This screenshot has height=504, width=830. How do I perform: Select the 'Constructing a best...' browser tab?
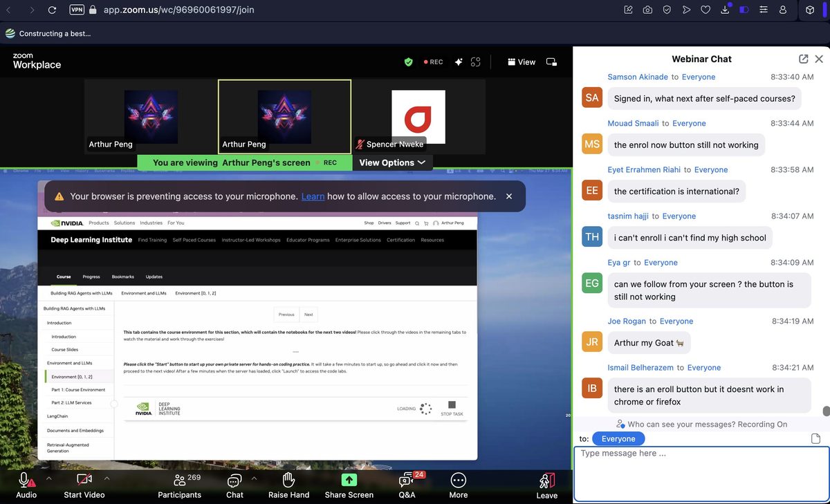pyautogui.click(x=48, y=33)
